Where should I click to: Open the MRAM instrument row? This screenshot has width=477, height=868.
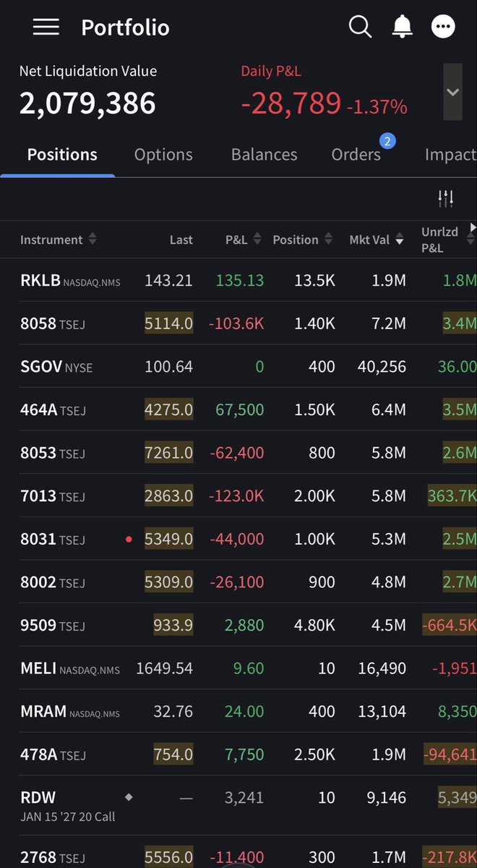point(239,711)
